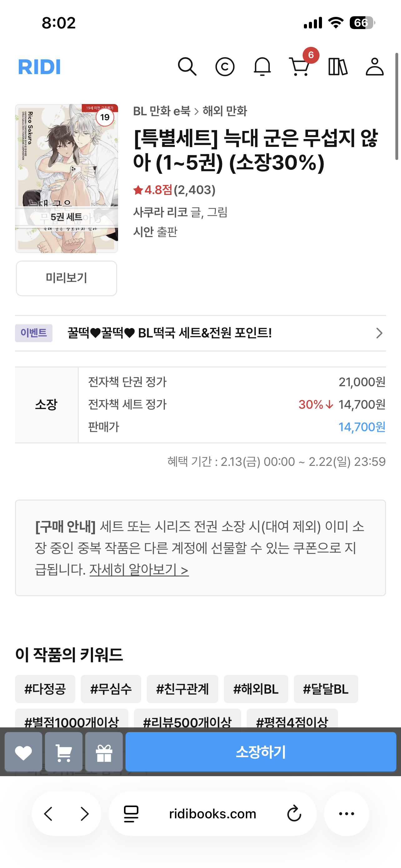
Task: Gift this book with present icon
Action: 104,752
